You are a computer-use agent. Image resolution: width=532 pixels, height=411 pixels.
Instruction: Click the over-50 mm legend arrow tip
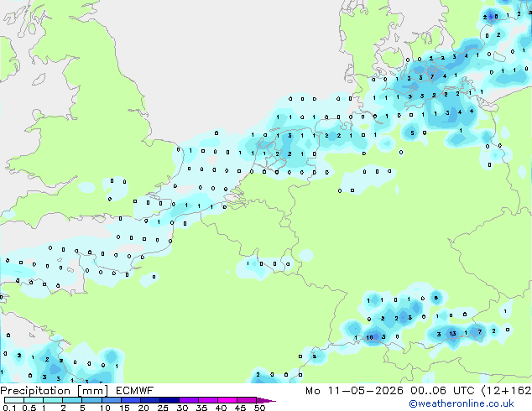click(x=266, y=400)
